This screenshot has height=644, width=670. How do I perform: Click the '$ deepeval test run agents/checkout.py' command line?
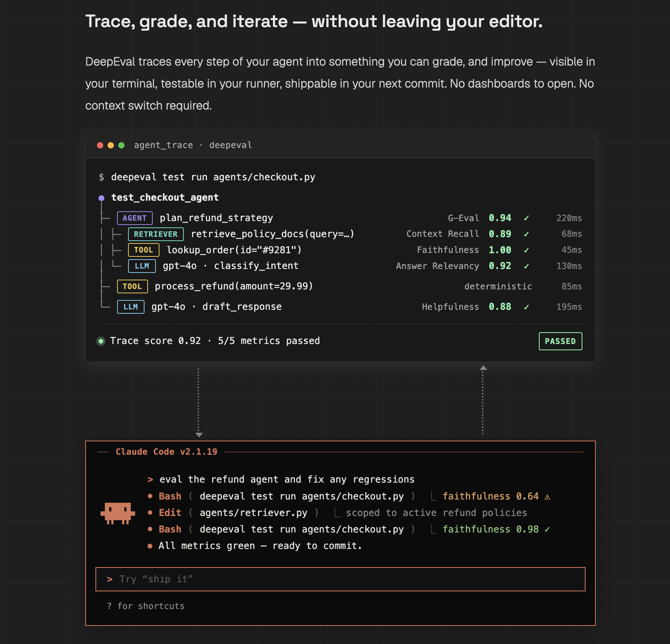point(207,177)
